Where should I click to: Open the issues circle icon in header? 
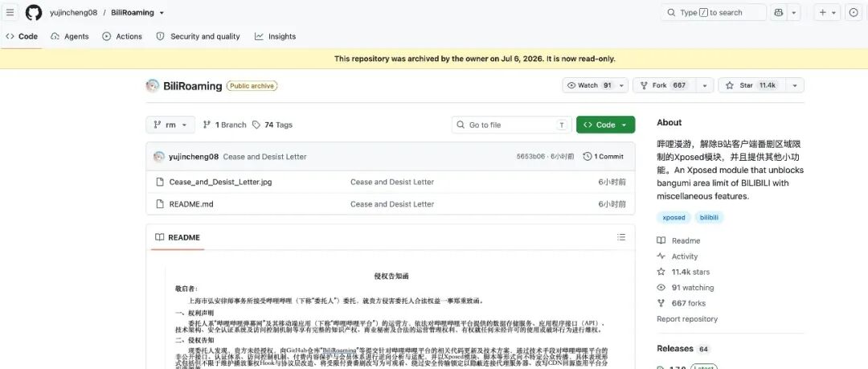pos(853,12)
